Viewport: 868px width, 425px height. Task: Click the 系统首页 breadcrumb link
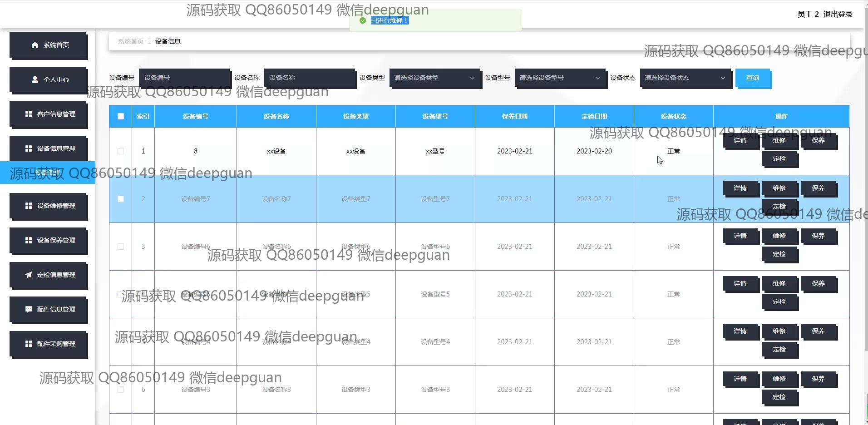(x=131, y=41)
